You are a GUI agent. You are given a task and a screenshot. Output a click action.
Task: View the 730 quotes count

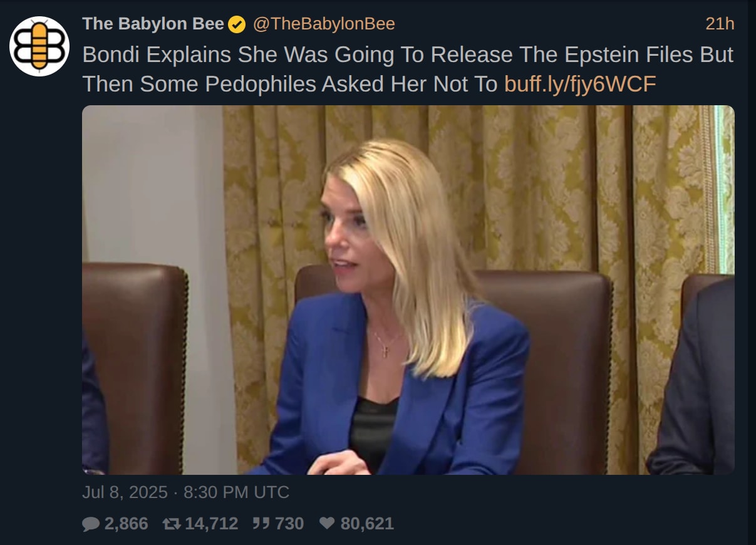coord(289,524)
